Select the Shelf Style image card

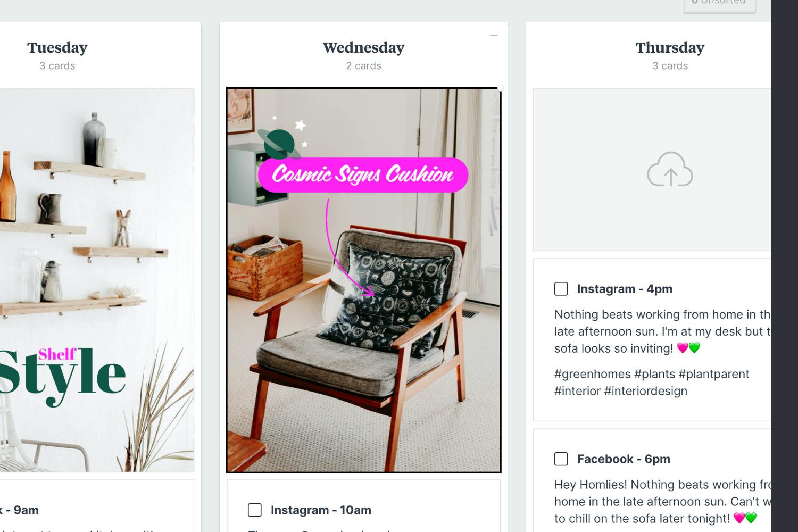click(96, 280)
